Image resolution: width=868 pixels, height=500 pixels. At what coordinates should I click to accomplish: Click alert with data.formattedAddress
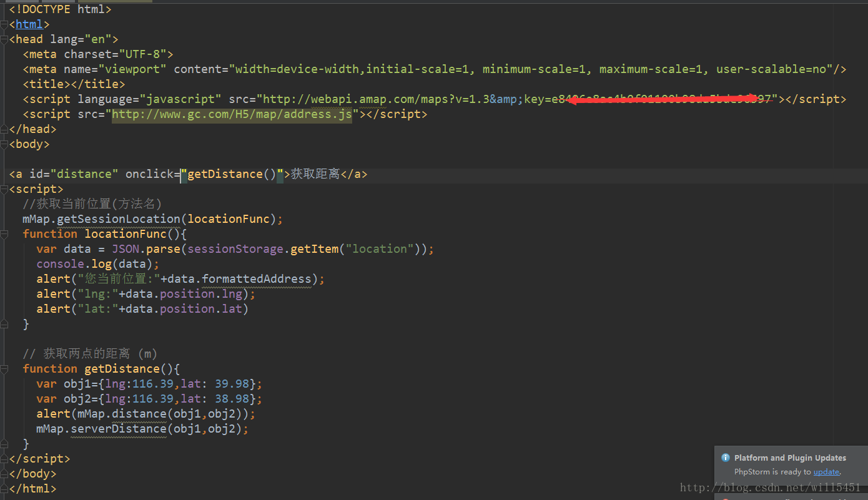pos(180,279)
